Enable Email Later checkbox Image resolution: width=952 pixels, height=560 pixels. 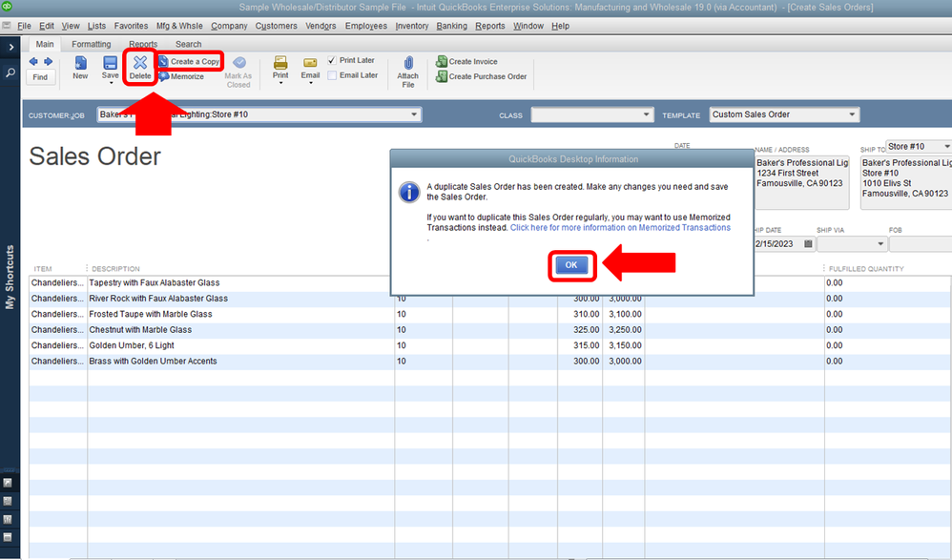[332, 75]
